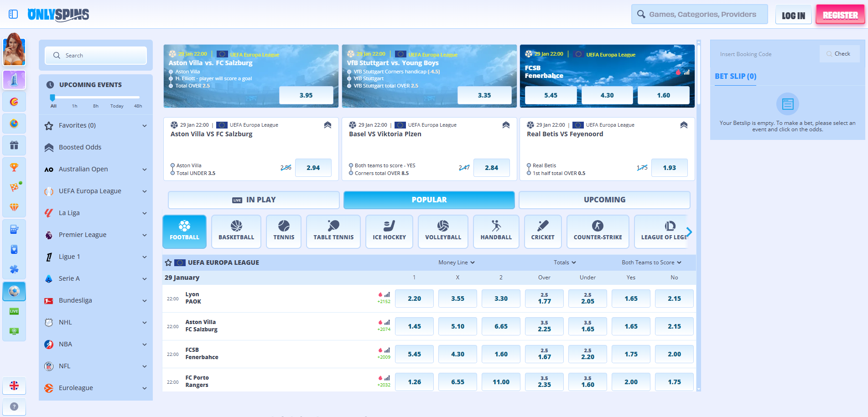868x417 pixels.
Task: Pick draw odds 6.55 FC Porto Rangers
Action: pos(457,382)
